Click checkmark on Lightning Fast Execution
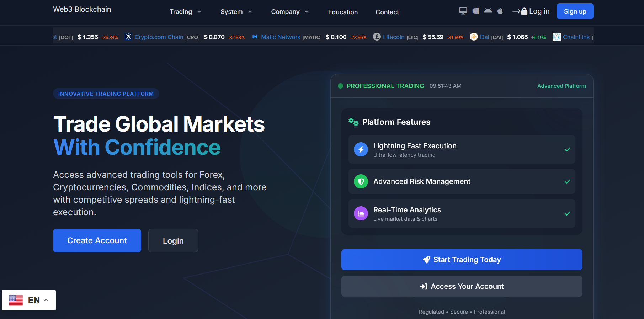 click(568, 149)
